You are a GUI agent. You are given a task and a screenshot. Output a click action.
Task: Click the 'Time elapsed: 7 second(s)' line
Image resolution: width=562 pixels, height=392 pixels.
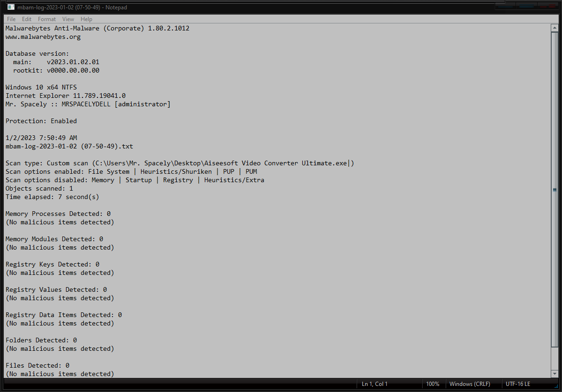click(x=52, y=197)
